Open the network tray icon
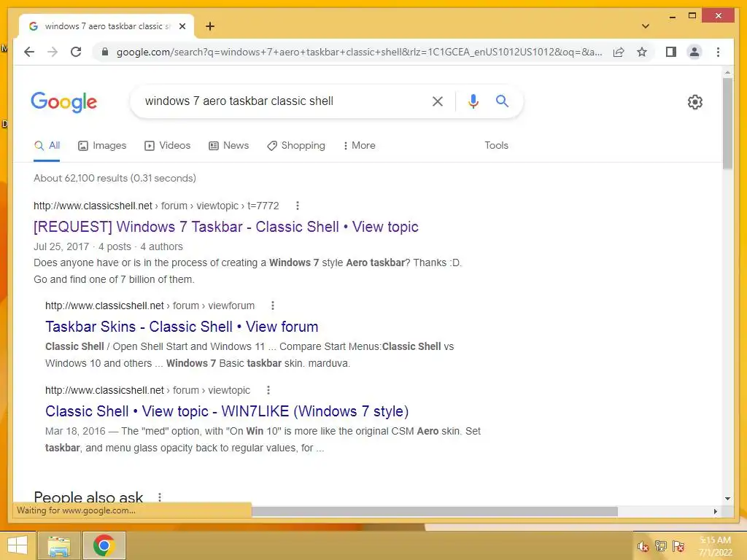The width and height of the screenshot is (747, 560). click(x=660, y=546)
